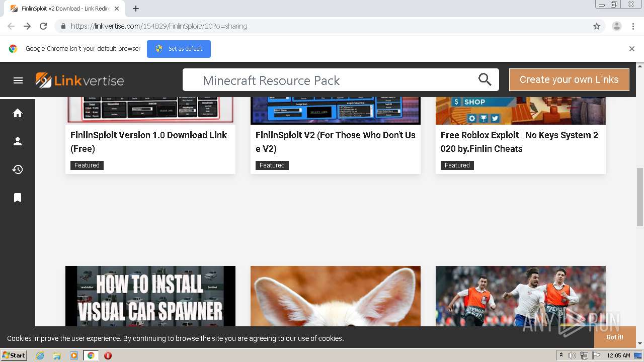
Task: Show hidden system tray icons
Action: click(561, 355)
